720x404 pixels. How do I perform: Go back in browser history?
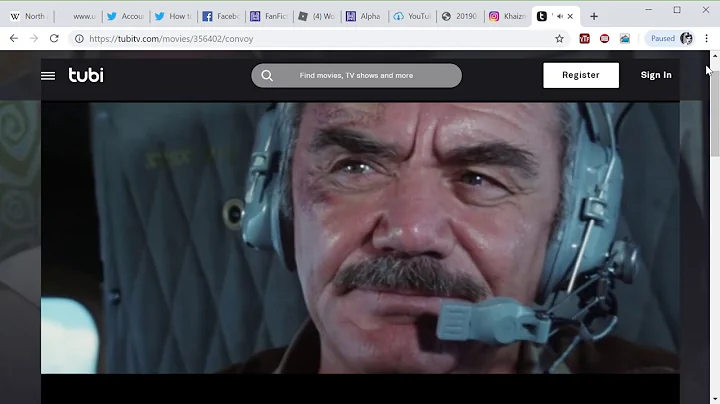click(14, 39)
